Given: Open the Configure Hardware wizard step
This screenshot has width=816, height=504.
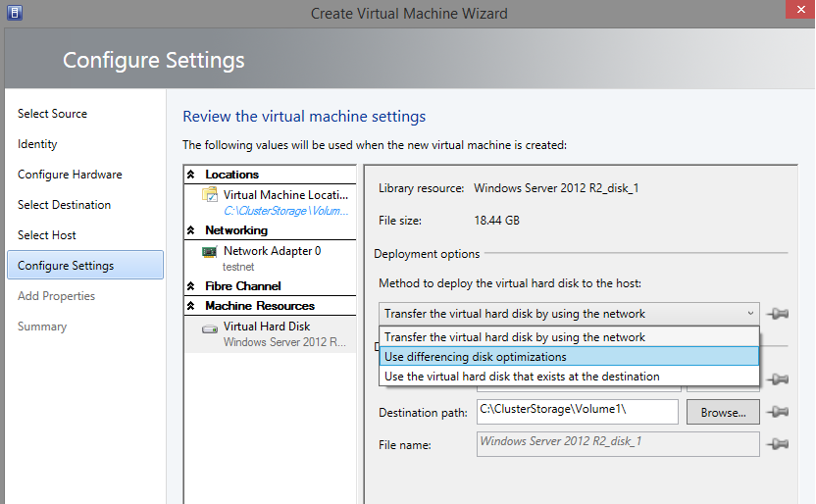Looking at the screenshot, I should [70, 175].
